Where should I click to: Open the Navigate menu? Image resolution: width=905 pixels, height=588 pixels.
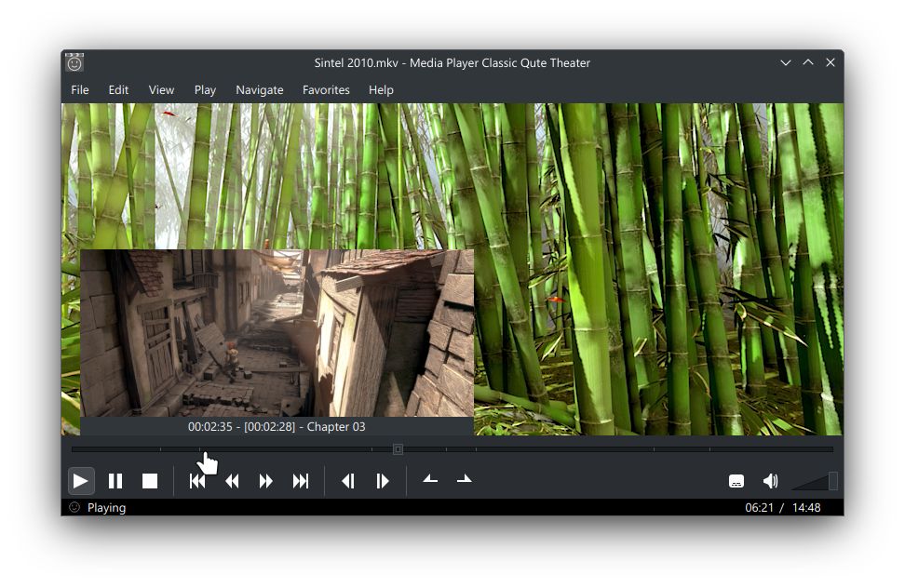coord(259,90)
